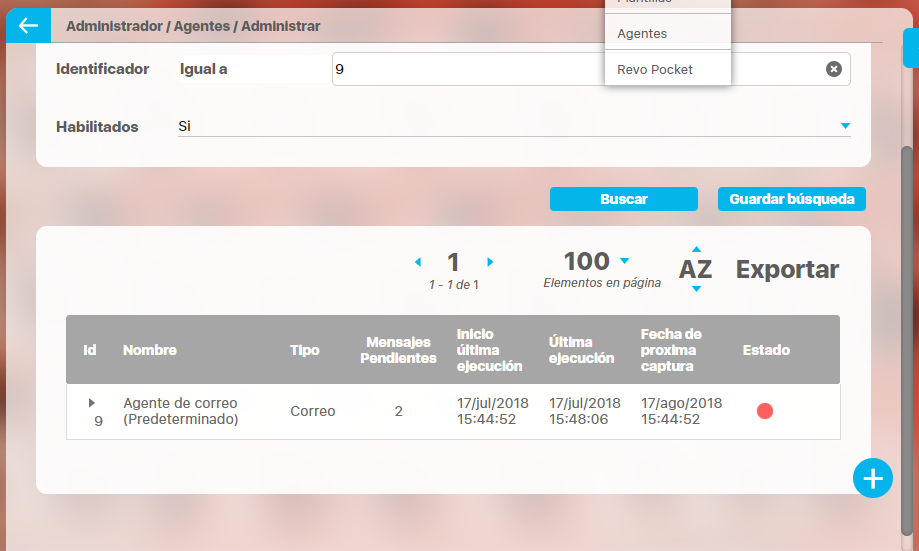Click the 1 - 1 de 1 counter
This screenshot has height=551, width=919.
tap(454, 285)
